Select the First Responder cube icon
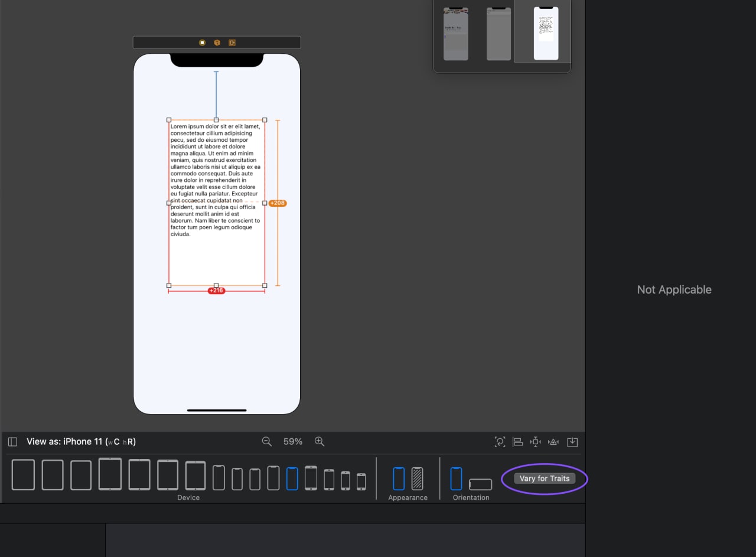756x557 pixels. (217, 43)
